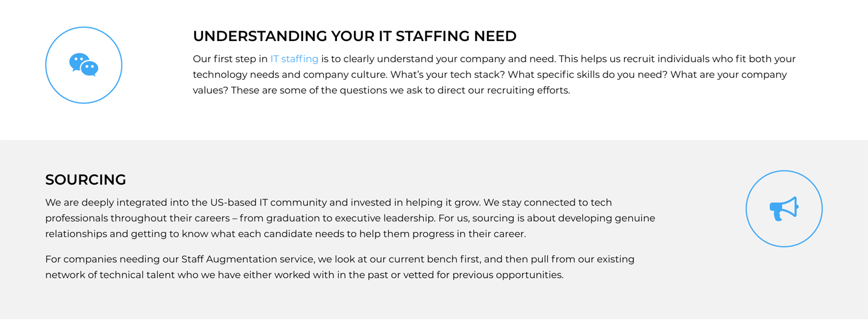Click the words current bench first
The image size is (868, 327).
click(x=434, y=259)
